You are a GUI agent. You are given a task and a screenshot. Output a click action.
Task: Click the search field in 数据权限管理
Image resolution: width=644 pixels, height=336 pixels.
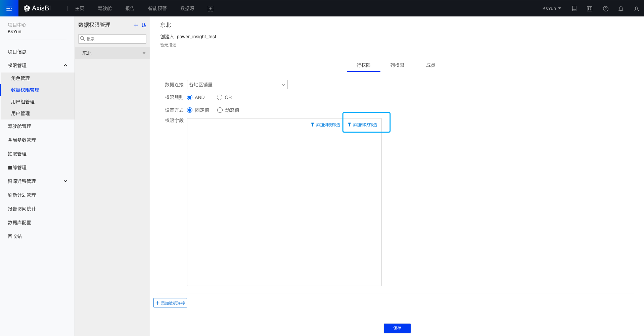pyautogui.click(x=114, y=39)
